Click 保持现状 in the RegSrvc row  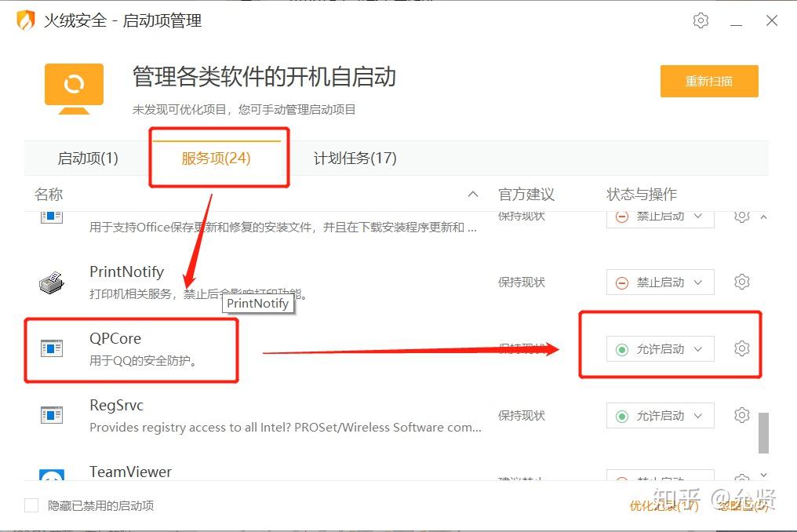pos(522,416)
